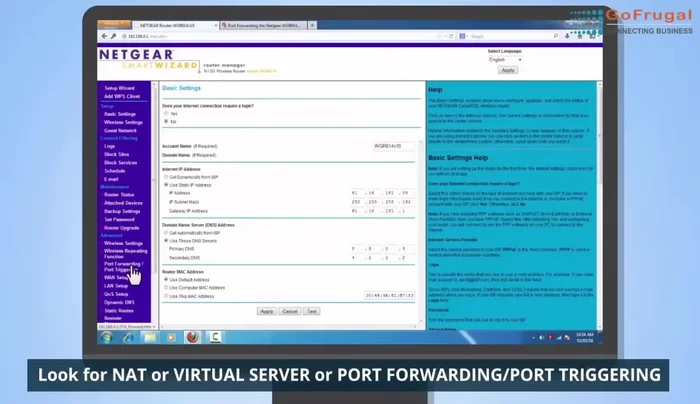Click the network signal icon in system tray
Viewport: 700px width, 404px height.
(559, 338)
